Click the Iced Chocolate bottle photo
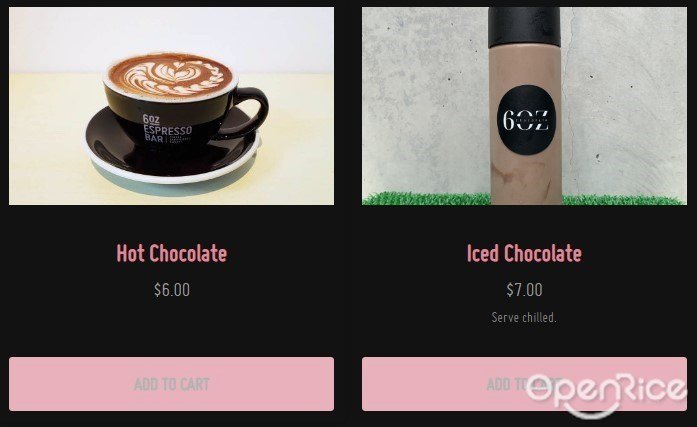 click(x=524, y=106)
